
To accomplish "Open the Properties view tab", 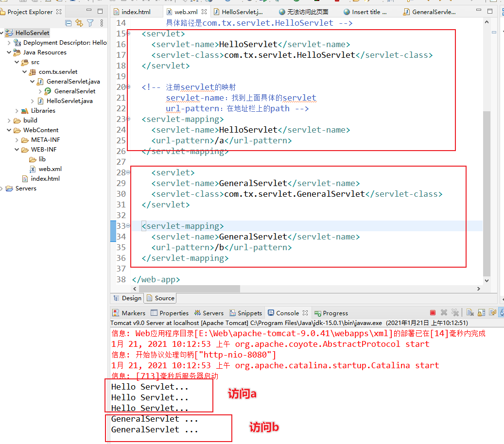I will click(x=170, y=313).
